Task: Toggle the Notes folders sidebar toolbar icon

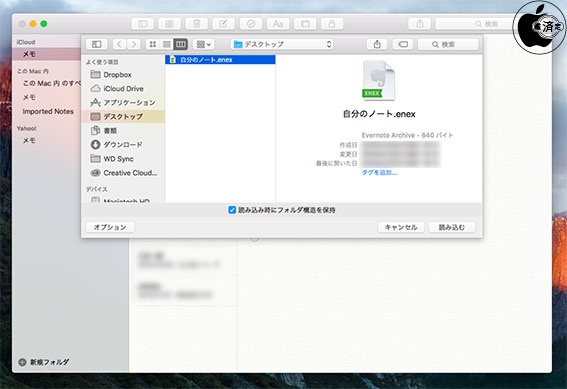Action: pos(143,24)
